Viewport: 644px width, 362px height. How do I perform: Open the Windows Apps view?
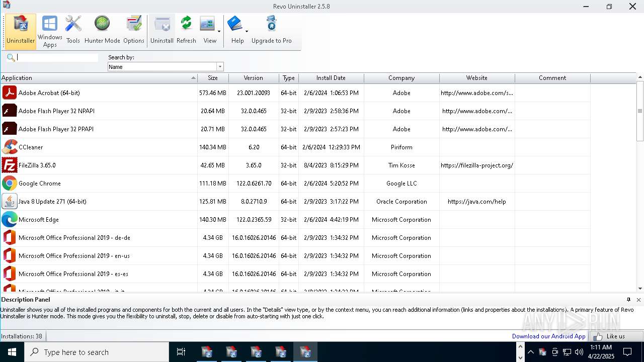tap(50, 31)
